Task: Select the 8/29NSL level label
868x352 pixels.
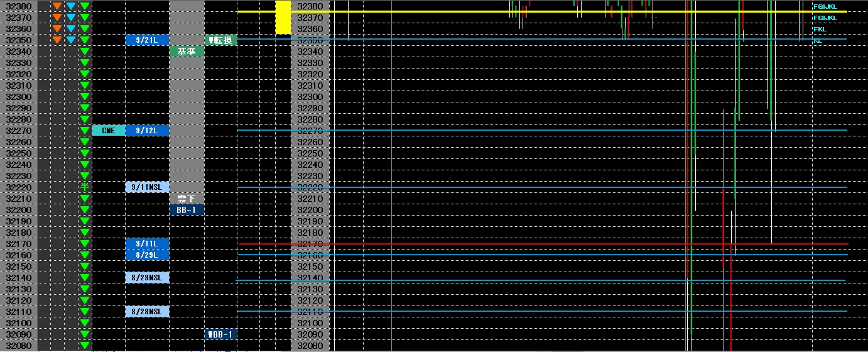Action: 147,278
